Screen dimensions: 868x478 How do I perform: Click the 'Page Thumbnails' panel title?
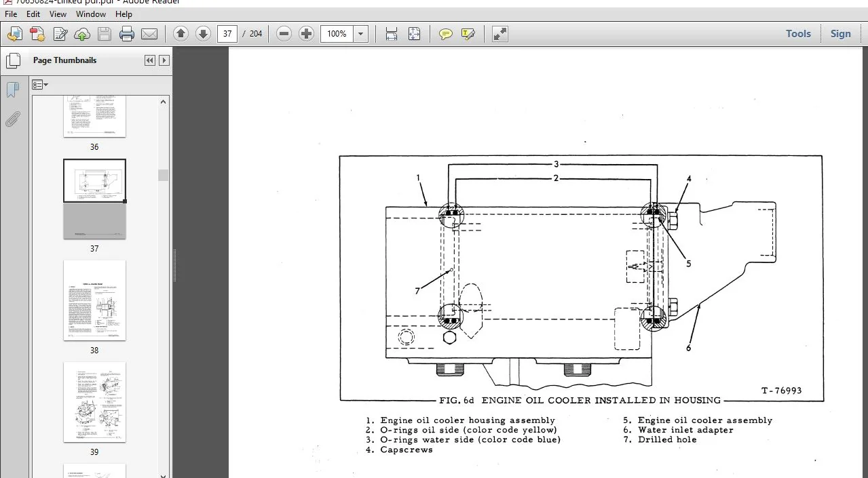(x=64, y=60)
